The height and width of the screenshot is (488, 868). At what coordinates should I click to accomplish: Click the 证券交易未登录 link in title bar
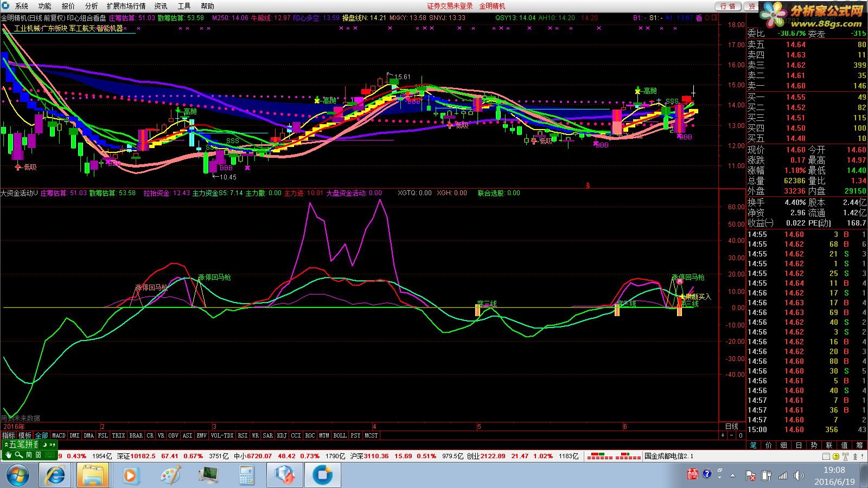(x=450, y=6)
